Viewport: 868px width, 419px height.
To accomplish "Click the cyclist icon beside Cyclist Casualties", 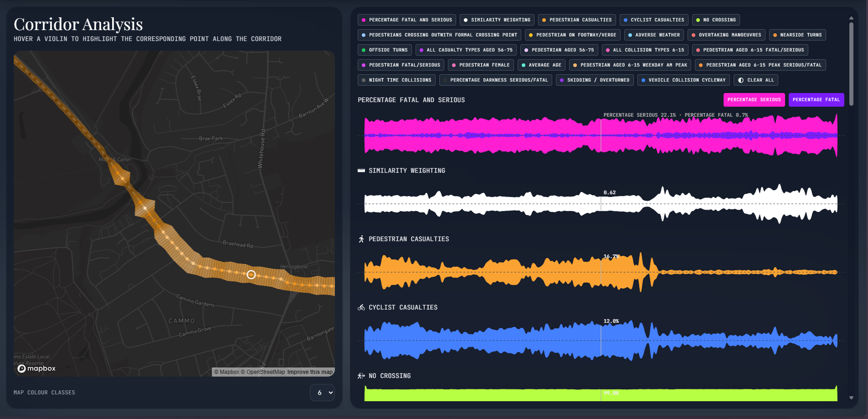I will pos(361,307).
